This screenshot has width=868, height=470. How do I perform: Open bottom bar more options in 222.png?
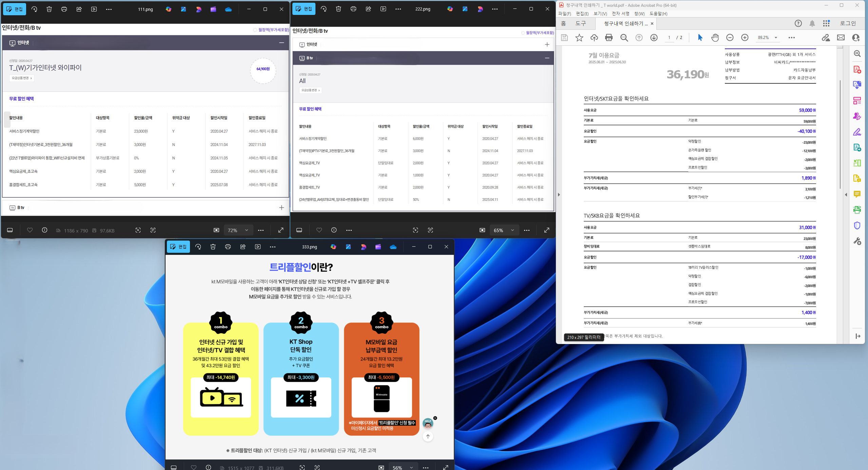349,230
